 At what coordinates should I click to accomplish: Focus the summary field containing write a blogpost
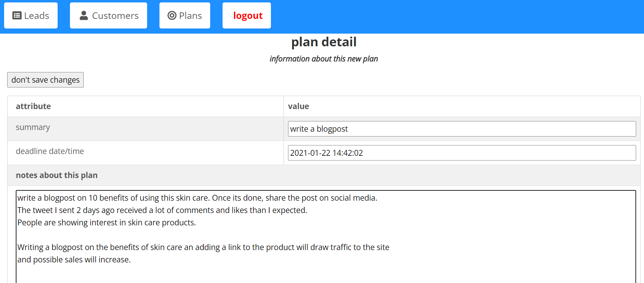[462, 129]
